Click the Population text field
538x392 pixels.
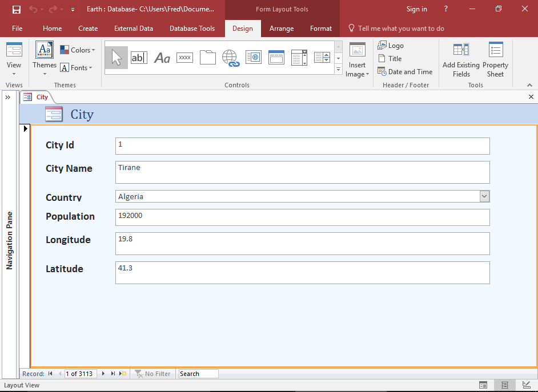(x=302, y=217)
